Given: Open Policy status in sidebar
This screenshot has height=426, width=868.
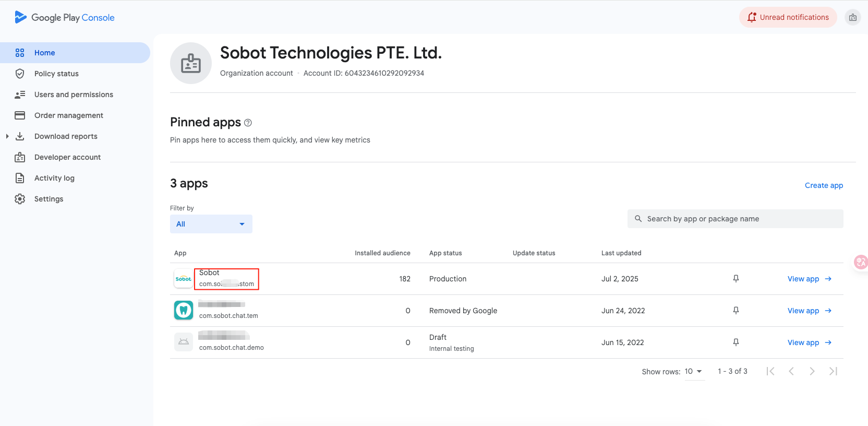Looking at the screenshot, I should tap(56, 74).
